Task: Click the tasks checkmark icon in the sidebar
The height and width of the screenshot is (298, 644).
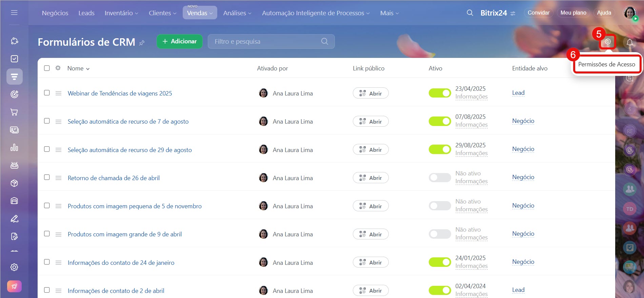Action: pos(14,59)
